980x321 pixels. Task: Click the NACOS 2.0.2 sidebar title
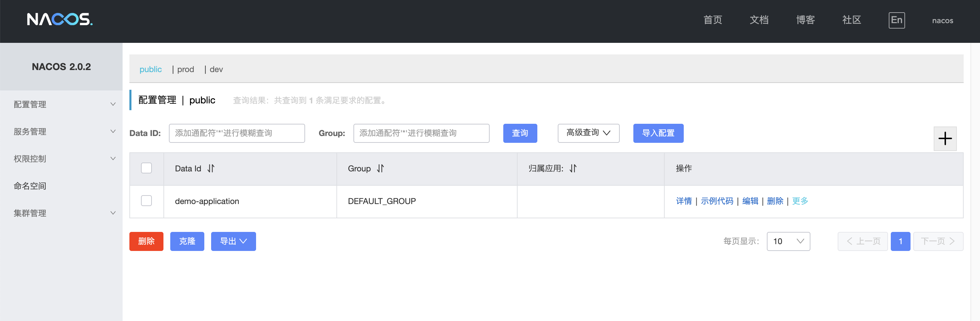click(x=61, y=67)
